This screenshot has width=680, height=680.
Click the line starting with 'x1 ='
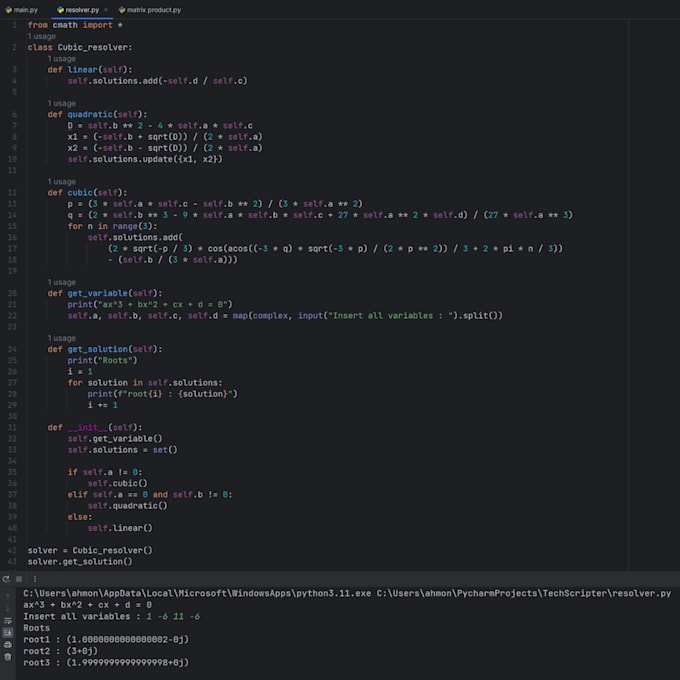tap(165, 137)
